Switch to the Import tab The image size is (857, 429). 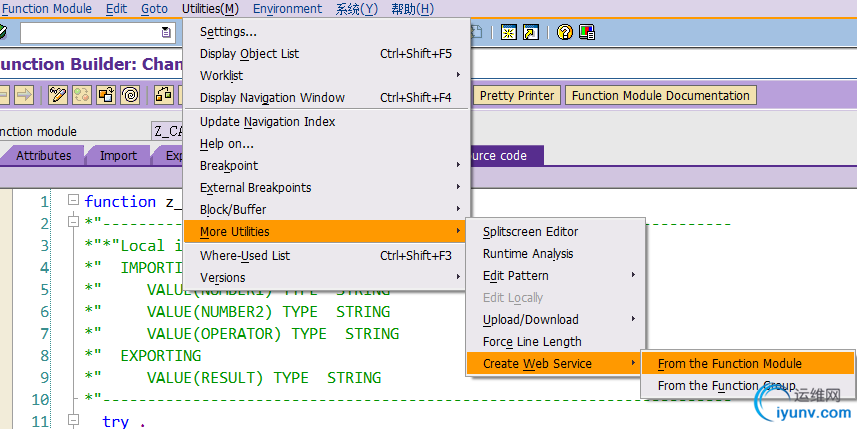tap(118, 155)
